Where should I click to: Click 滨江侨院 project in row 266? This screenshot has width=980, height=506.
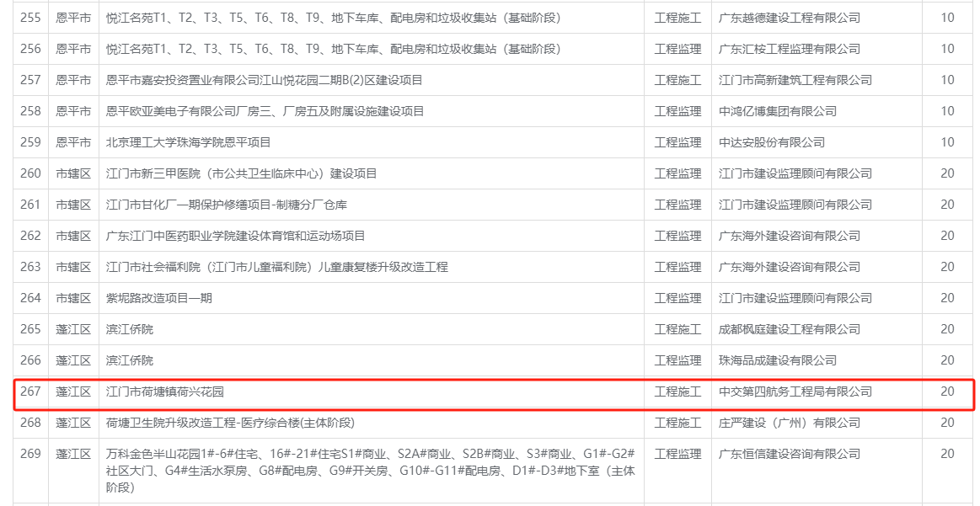coord(130,360)
